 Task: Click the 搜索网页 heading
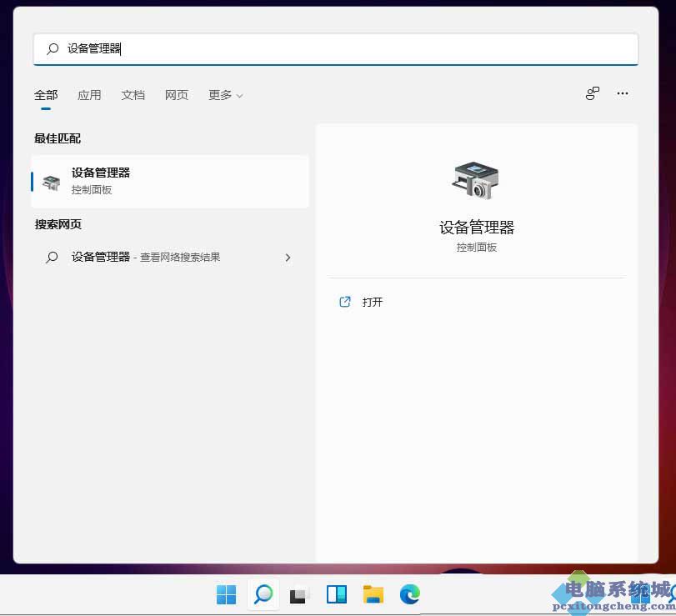58,224
